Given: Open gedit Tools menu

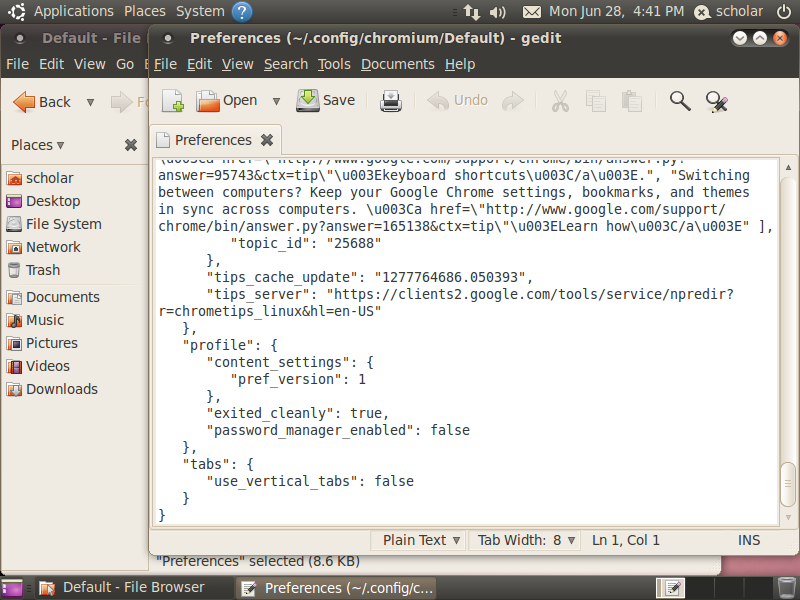Looking at the screenshot, I should click(334, 64).
